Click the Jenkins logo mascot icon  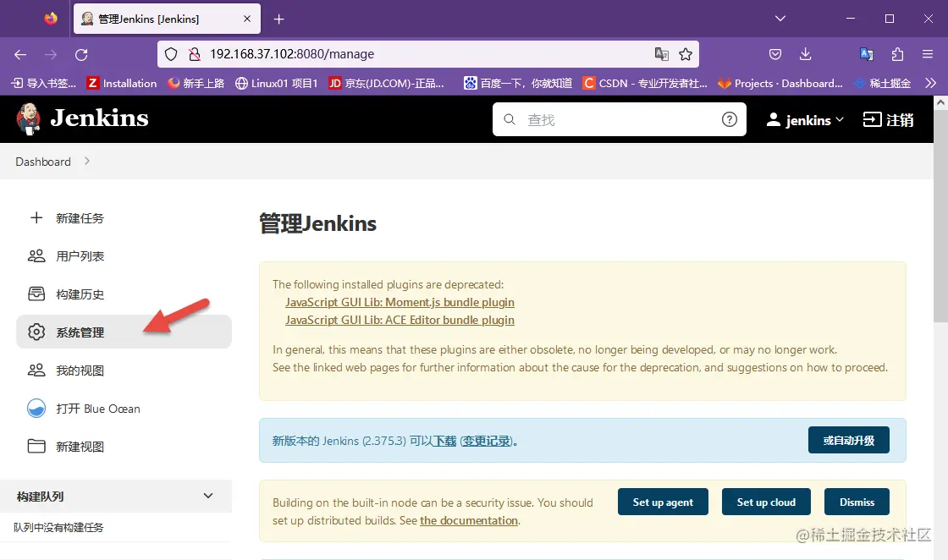point(28,118)
